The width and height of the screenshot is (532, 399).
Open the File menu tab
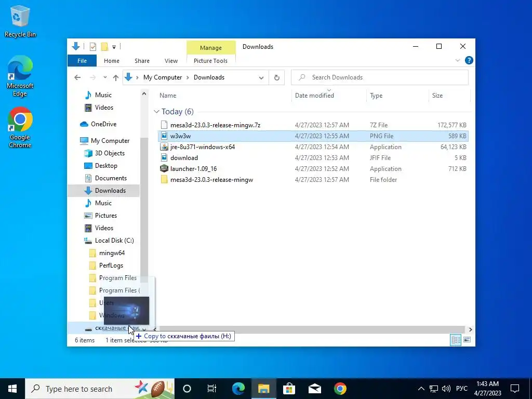[x=82, y=61]
